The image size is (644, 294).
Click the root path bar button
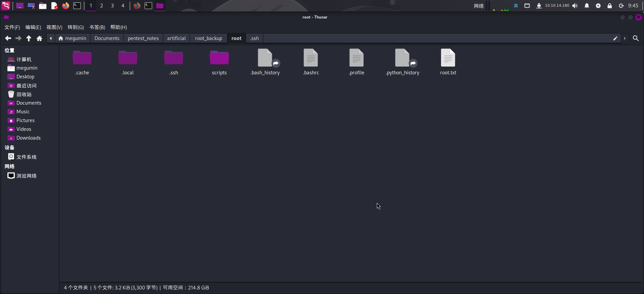(x=237, y=38)
